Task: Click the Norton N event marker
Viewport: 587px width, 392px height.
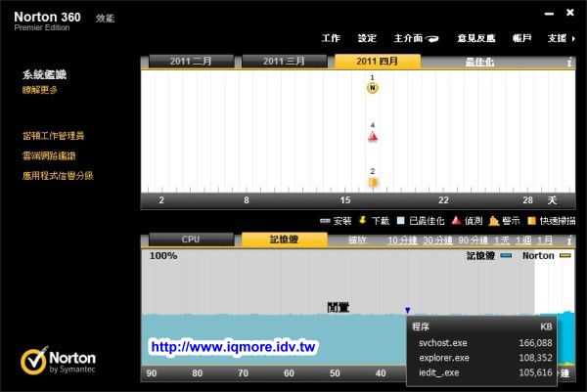Action: (x=372, y=88)
